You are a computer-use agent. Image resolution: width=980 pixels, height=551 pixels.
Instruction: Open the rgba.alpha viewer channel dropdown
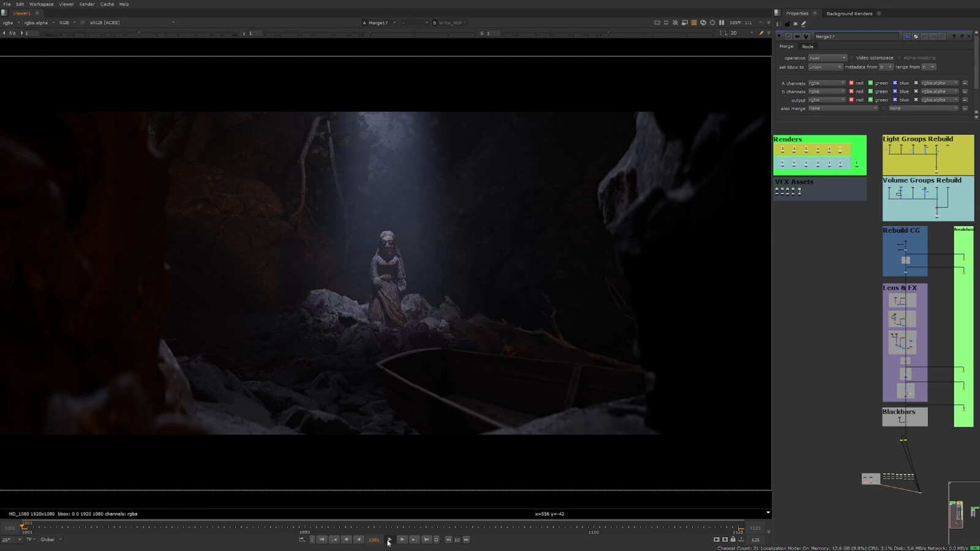[39, 23]
